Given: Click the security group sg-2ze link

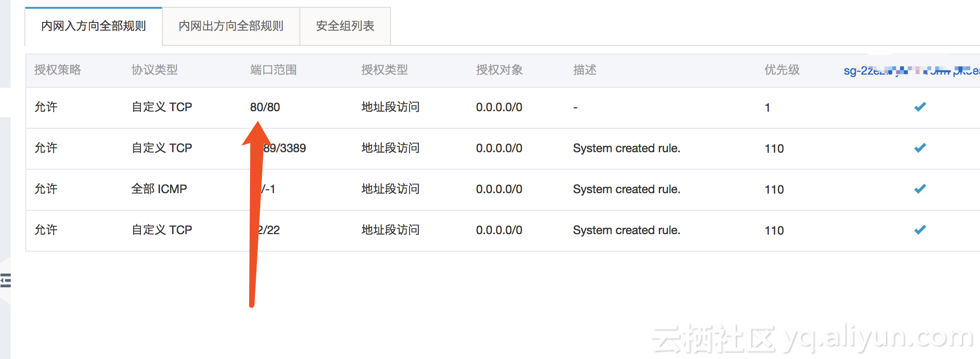Looking at the screenshot, I should point(912,71).
